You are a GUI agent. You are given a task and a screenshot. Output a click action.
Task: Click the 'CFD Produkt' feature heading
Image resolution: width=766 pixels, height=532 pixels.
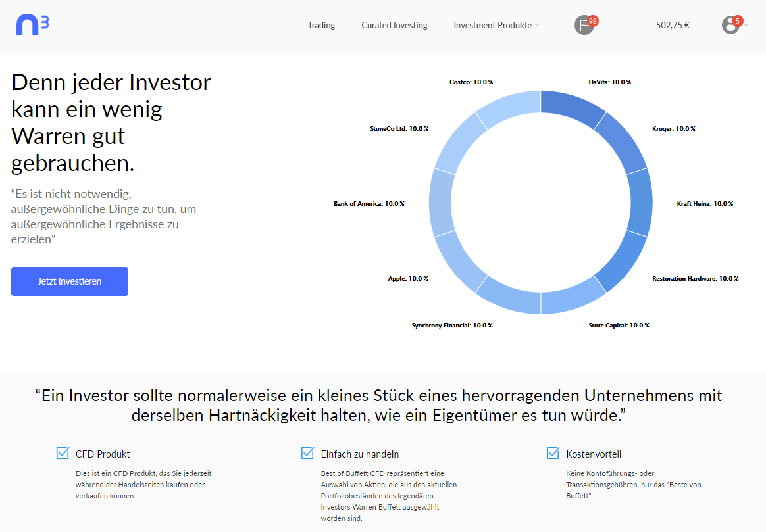(103, 454)
